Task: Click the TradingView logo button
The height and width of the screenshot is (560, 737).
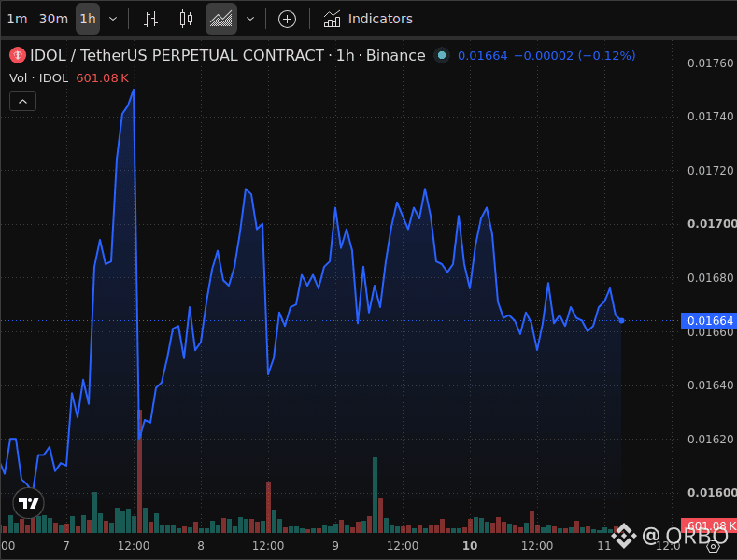Action: click(x=28, y=503)
